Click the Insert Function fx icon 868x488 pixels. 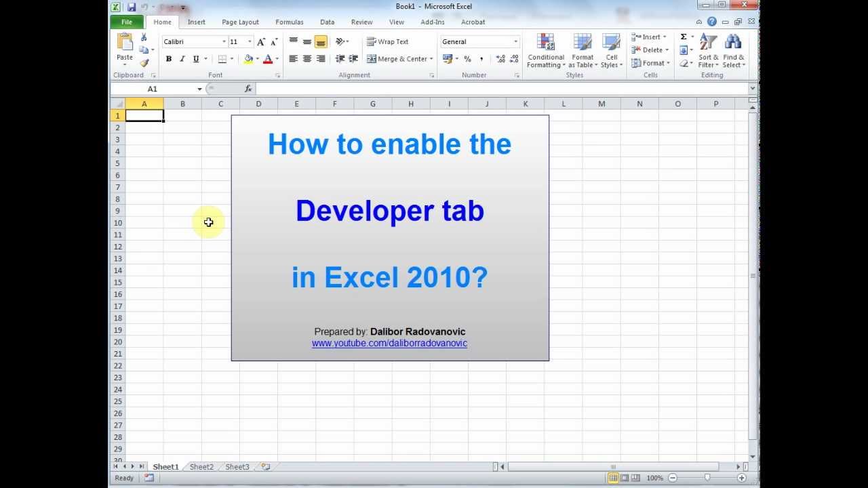[x=248, y=89]
